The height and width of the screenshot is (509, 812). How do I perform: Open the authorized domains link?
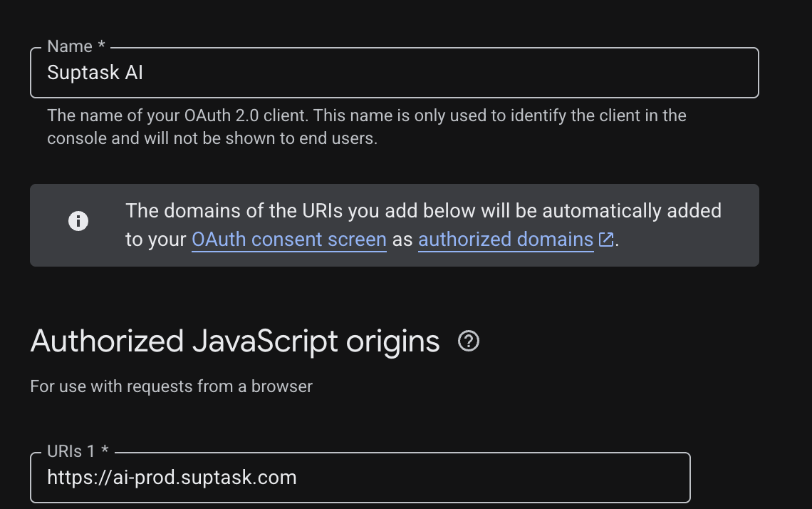coord(506,240)
